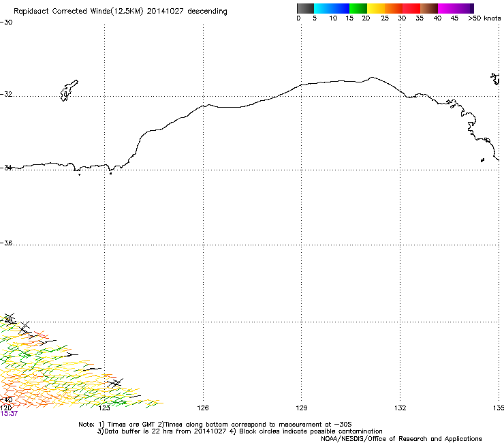Click the legend tick label 40
Image resolution: width=504 pixels, height=443 pixels.
tap(437, 18)
